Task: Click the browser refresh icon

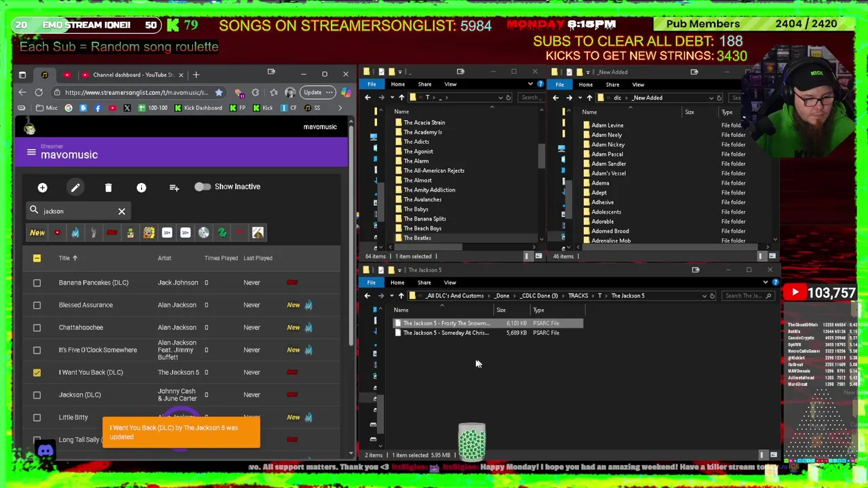Action: 39,92
